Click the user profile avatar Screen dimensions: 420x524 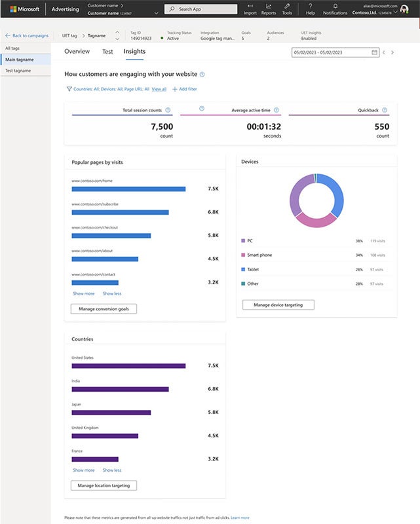(x=404, y=9)
